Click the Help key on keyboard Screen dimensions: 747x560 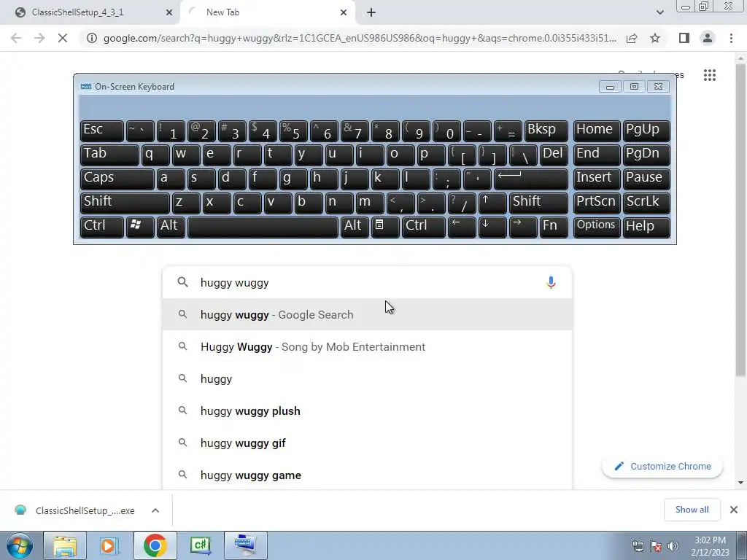click(646, 226)
